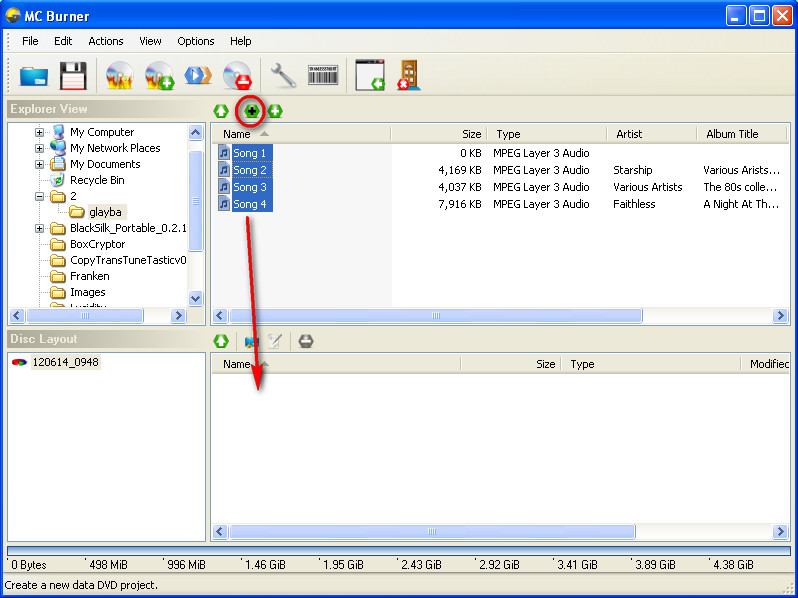Image resolution: width=798 pixels, height=598 pixels.
Task: Expand the My Documents tree node
Action: [40, 164]
